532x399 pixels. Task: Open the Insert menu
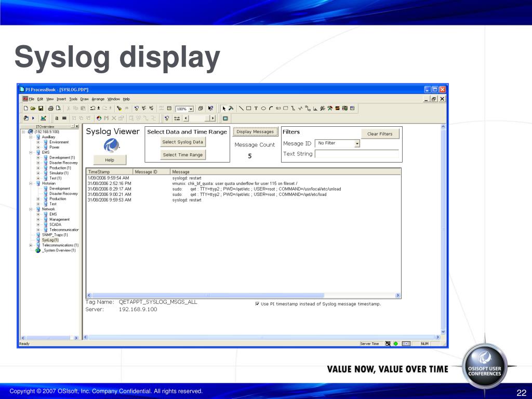tap(61, 99)
